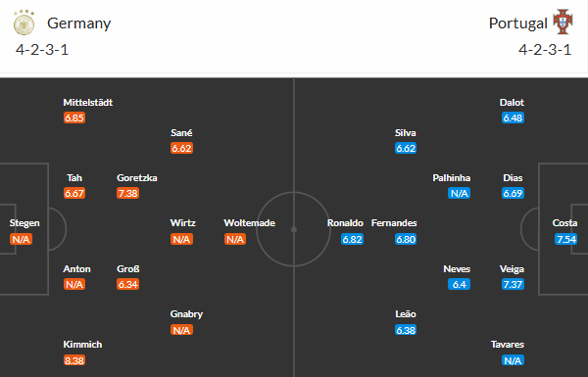Select Kimmich's 8.38 rating badge
Viewport: 588px width, 377px height.
pyautogui.click(x=74, y=360)
